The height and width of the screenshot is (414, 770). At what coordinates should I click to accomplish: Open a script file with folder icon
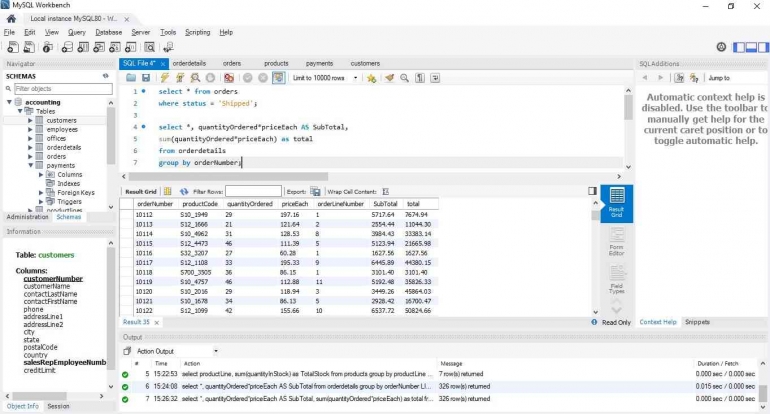coord(131,78)
